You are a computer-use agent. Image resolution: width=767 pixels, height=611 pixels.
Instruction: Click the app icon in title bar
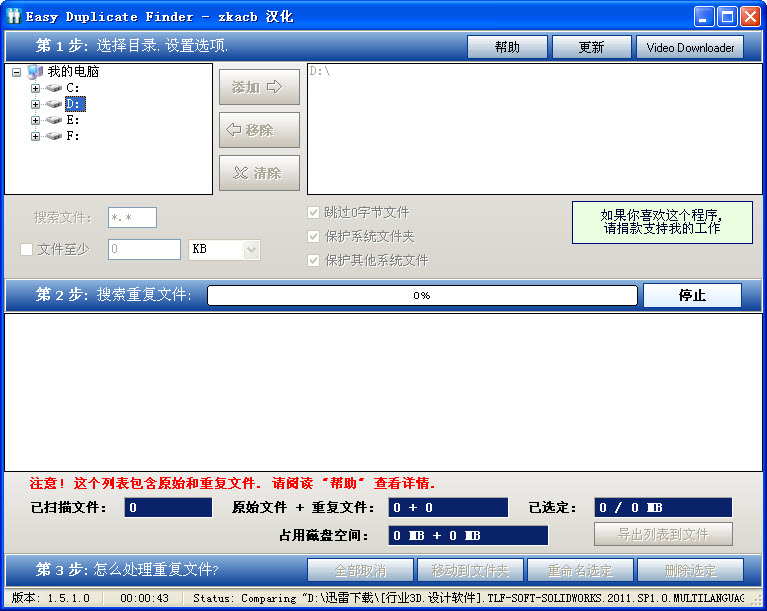point(14,16)
